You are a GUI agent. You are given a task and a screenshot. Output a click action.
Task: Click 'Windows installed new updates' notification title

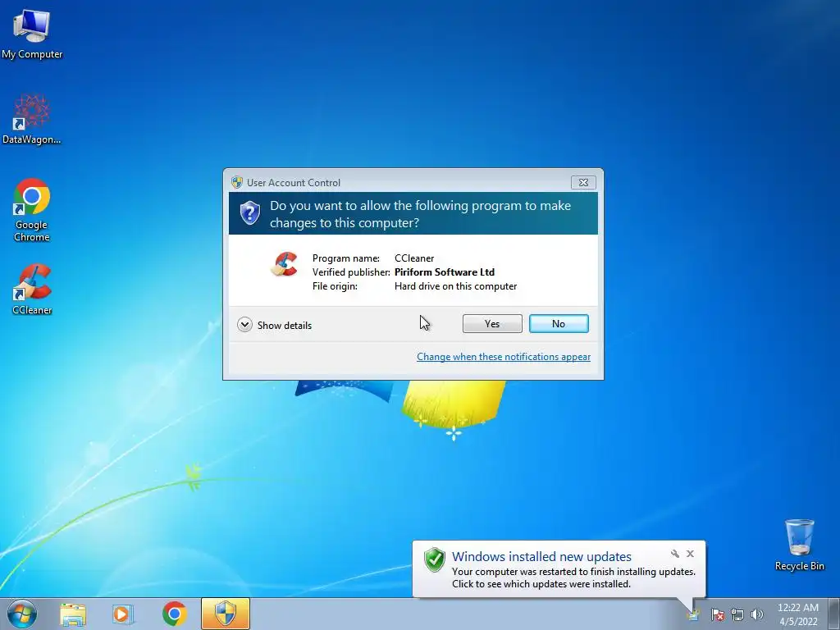click(541, 557)
